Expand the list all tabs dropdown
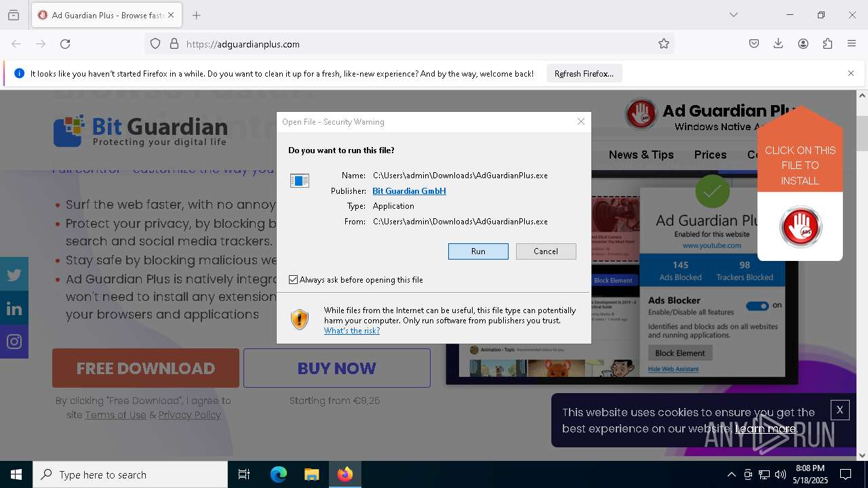 click(x=734, y=15)
